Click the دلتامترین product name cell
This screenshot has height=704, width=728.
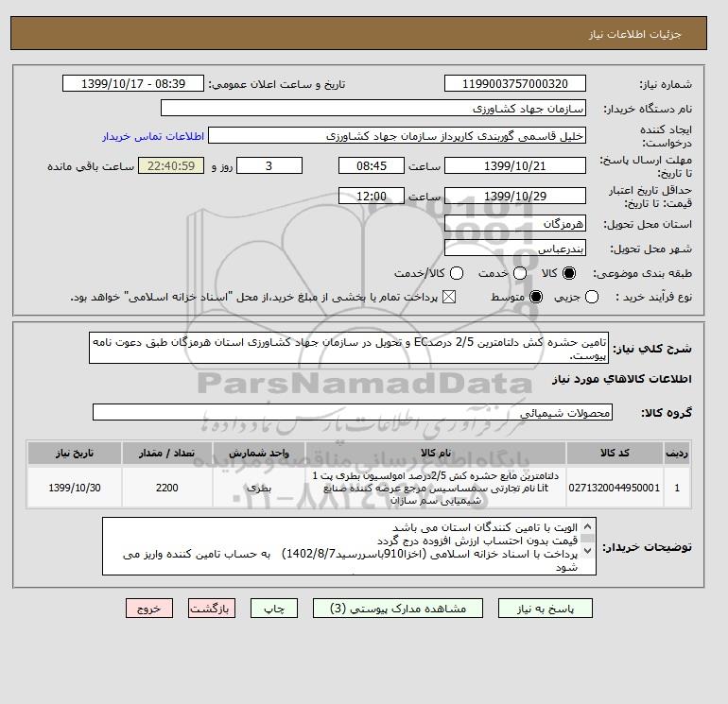436,488
